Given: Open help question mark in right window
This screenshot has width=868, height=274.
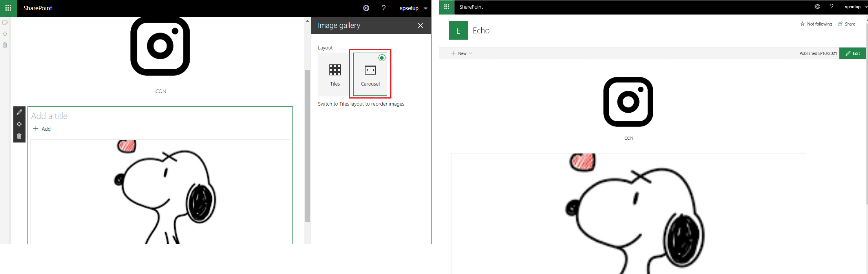Looking at the screenshot, I should (831, 7).
